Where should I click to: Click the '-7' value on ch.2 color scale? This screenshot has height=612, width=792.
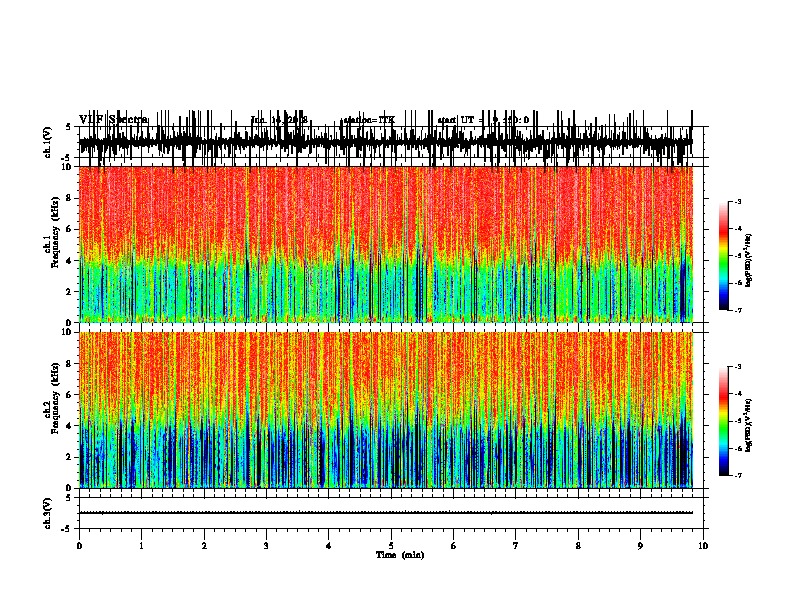tap(737, 475)
